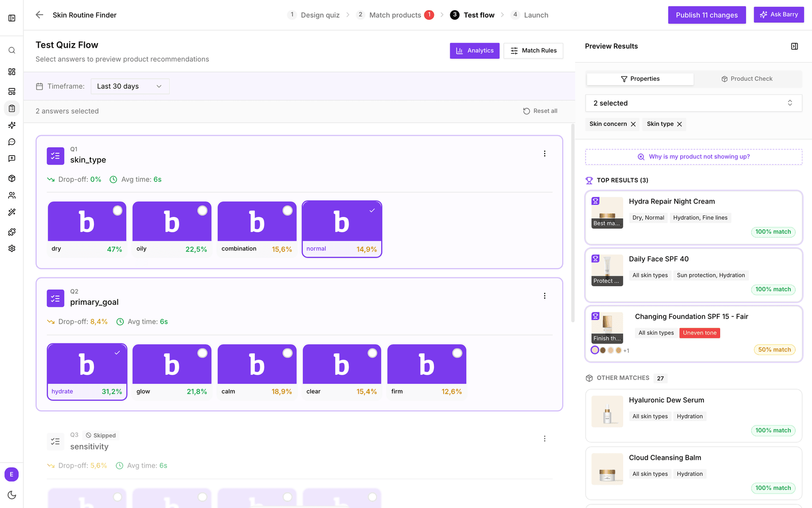Select the firm answer radio
This screenshot has width=812, height=508.
coord(457,353)
